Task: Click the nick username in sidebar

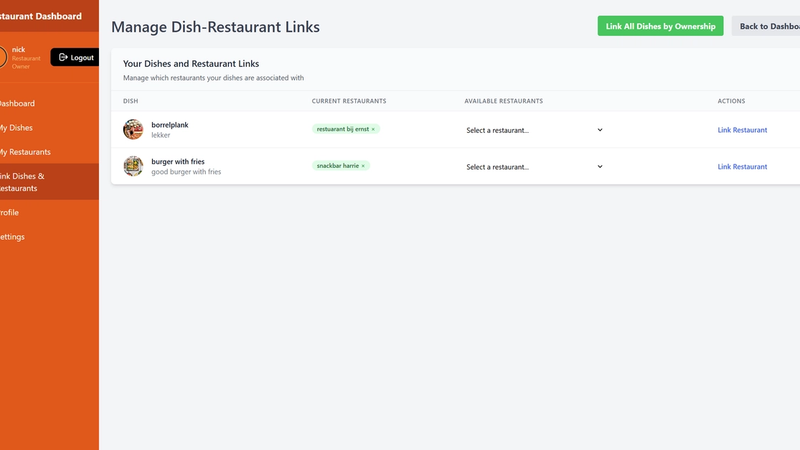Action: coord(18,49)
